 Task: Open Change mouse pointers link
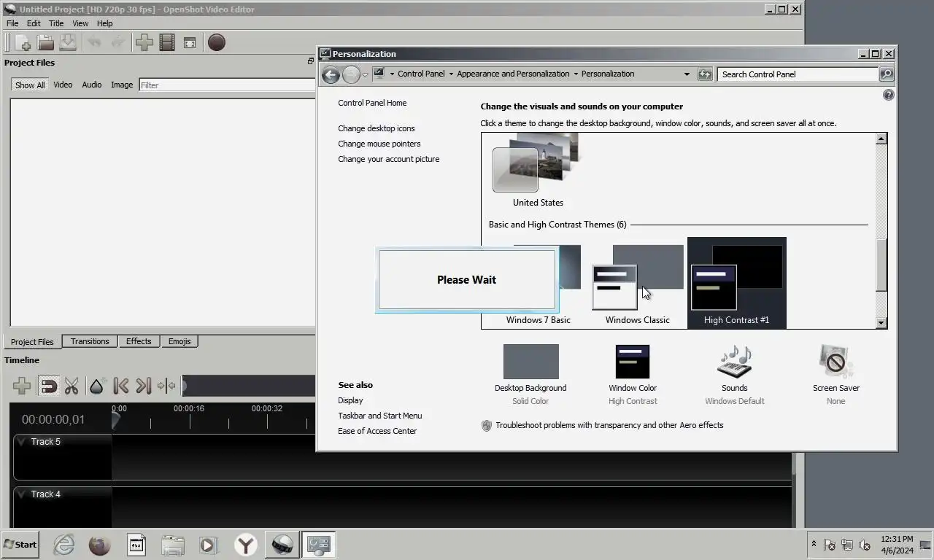pyautogui.click(x=379, y=144)
